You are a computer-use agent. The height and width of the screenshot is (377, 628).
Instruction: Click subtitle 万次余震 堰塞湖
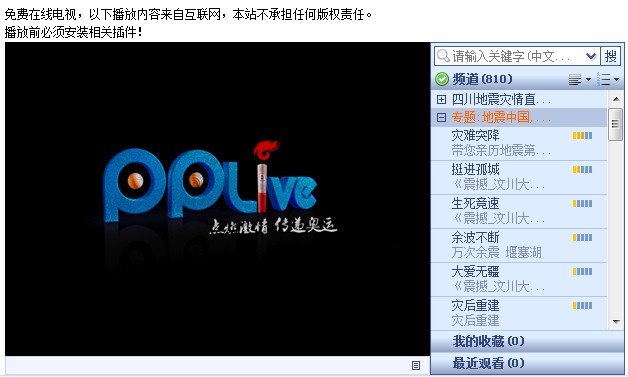click(496, 253)
